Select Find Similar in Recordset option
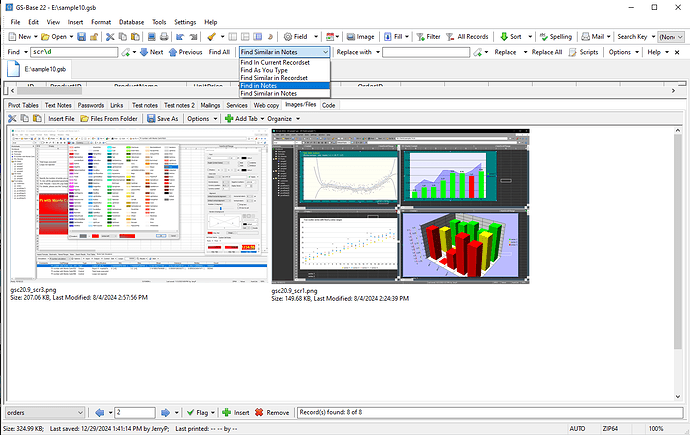The image size is (690, 435). [285, 78]
